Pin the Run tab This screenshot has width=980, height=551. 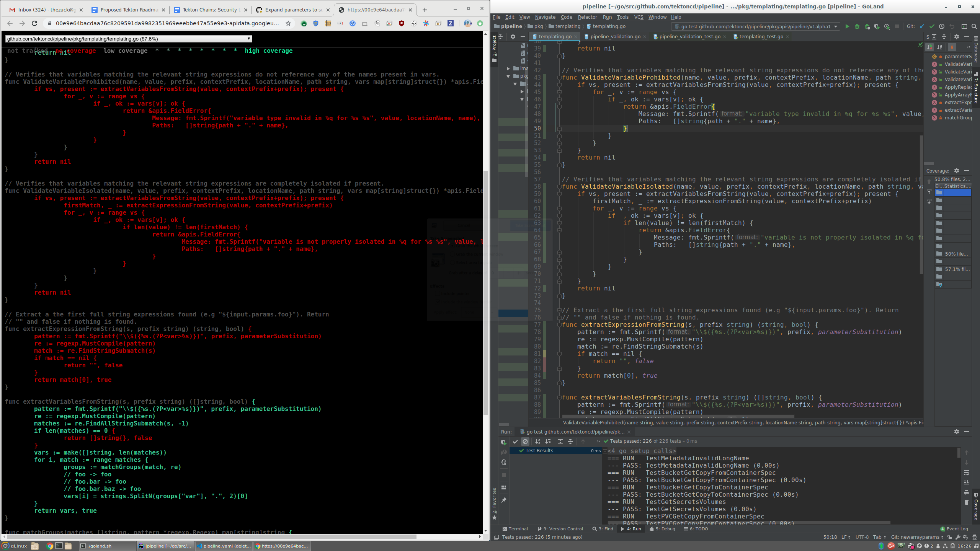coord(504,500)
